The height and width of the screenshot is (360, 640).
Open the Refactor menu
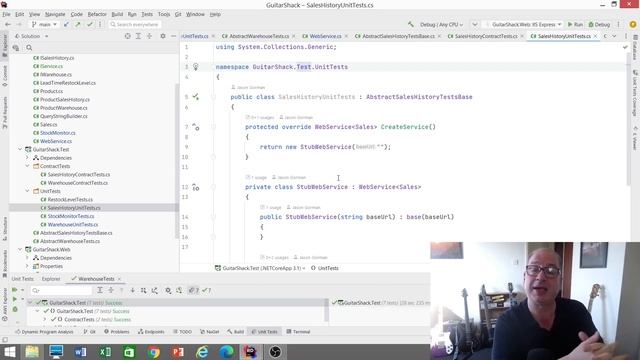[x=97, y=14]
